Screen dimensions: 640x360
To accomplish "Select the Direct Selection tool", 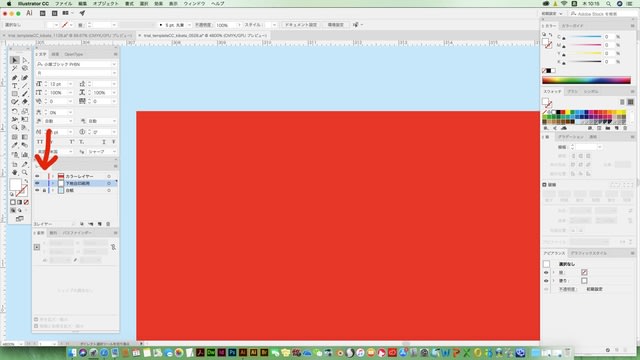I will tap(25, 60).
